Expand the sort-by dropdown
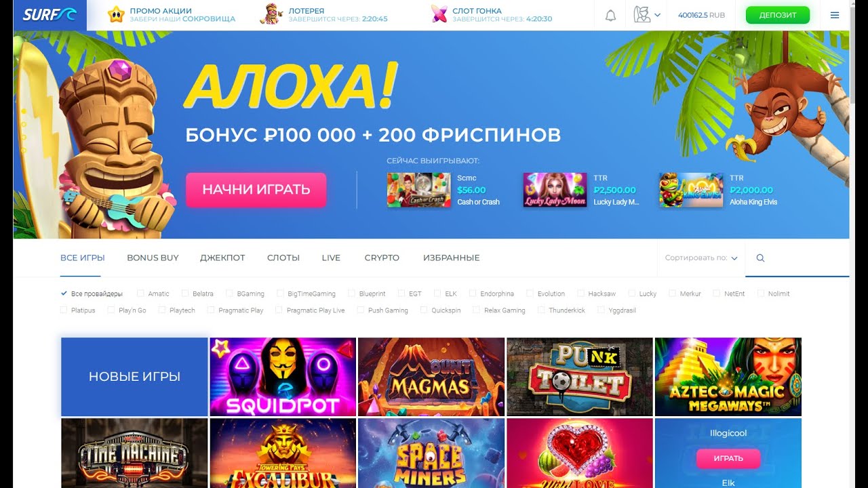 (x=701, y=258)
